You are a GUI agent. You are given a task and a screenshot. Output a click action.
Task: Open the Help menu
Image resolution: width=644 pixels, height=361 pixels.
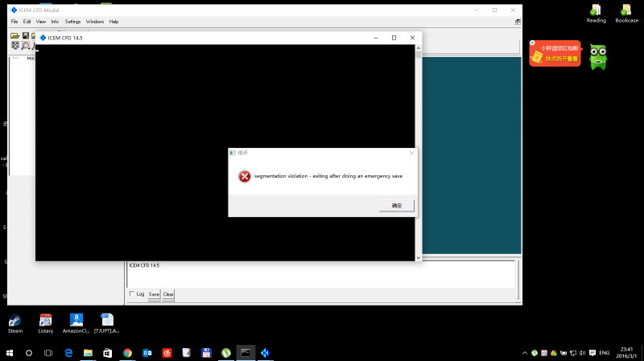(114, 22)
